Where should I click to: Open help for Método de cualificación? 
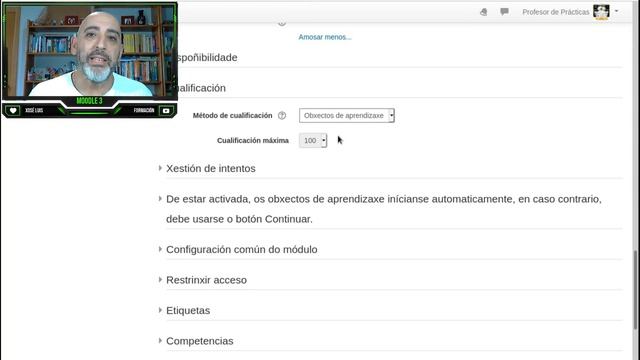[282, 116]
